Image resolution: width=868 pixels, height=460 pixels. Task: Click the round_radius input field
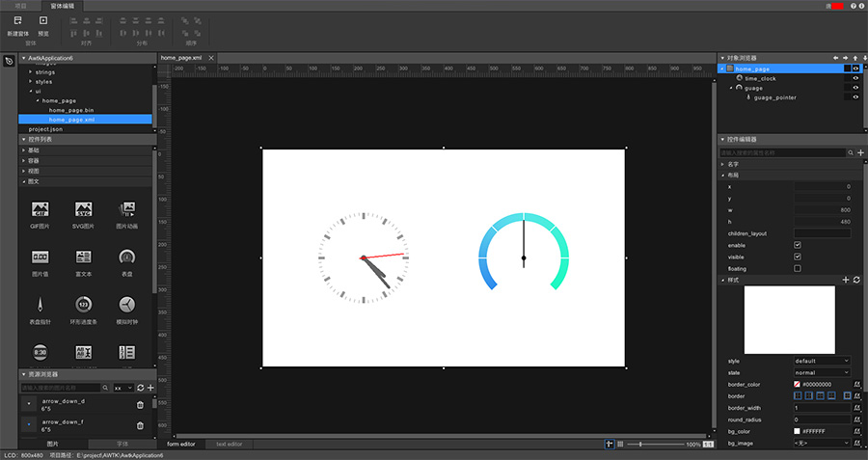pyautogui.click(x=821, y=419)
